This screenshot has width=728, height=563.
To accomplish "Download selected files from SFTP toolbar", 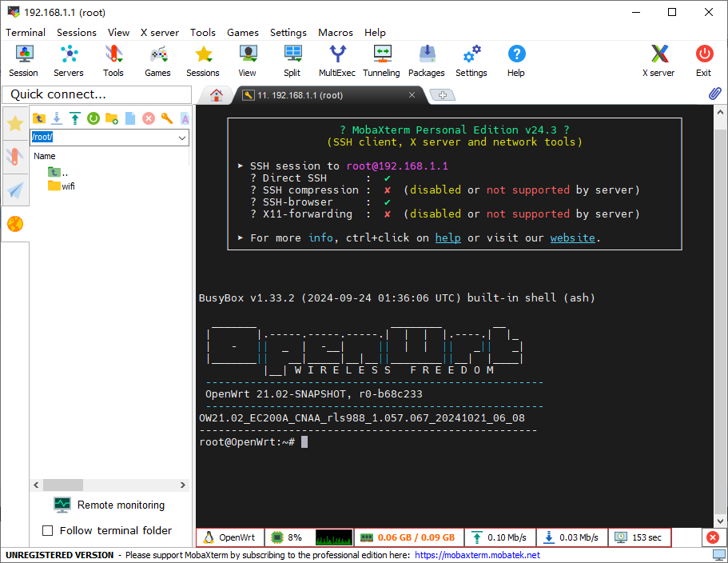I will pyautogui.click(x=57, y=118).
